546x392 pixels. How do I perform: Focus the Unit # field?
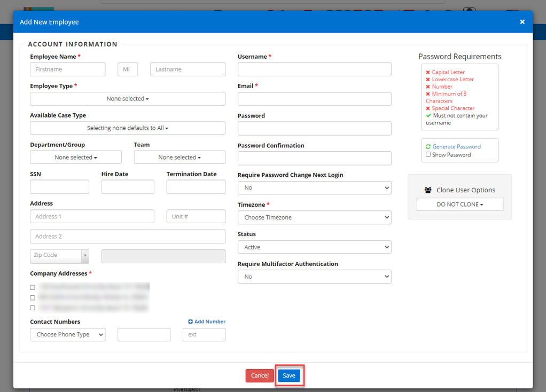[x=196, y=216]
